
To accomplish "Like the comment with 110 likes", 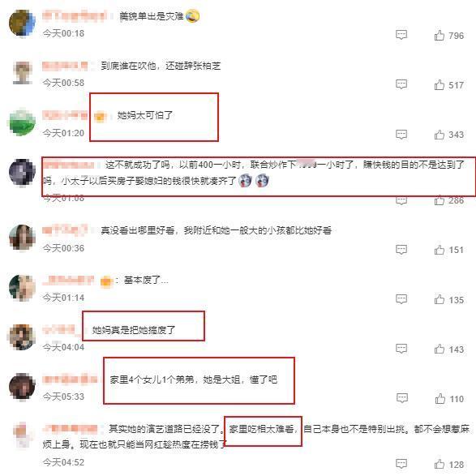I will click(440, 399).
